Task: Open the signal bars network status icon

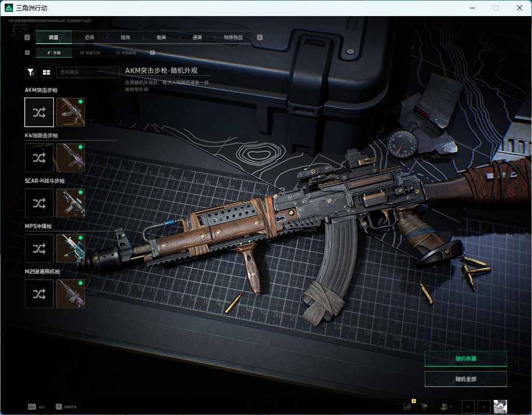Action: [408, 406]
